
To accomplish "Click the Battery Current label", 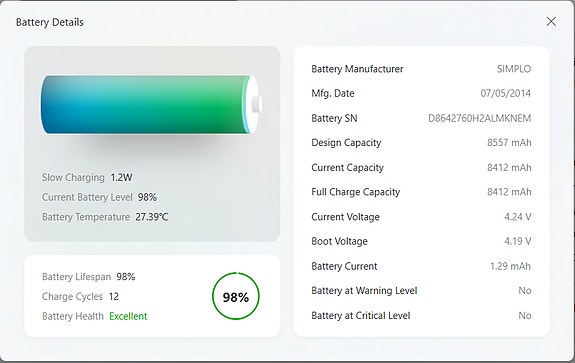I will click(x=344, y=266).
